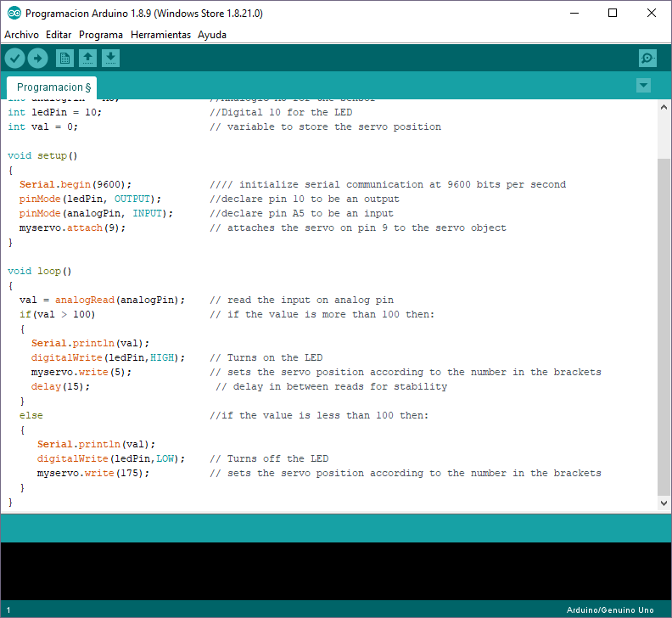Click 'myservo.attach(9);' statement
The image size is (672, 618).
(72, 228)
